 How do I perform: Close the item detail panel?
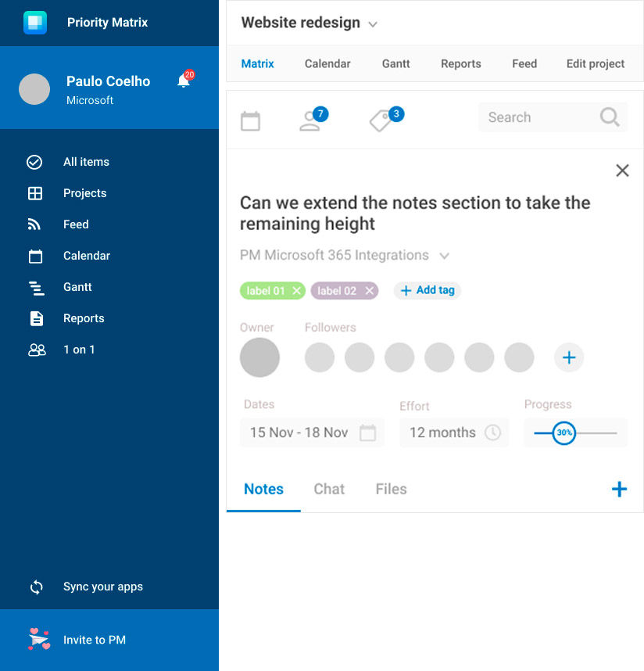[622, 170]
